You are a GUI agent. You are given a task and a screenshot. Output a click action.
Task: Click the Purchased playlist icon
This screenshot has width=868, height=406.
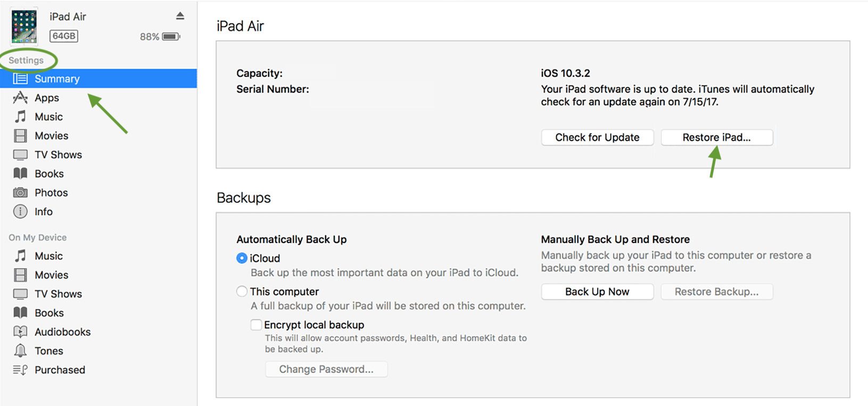[x=20, y=370]
